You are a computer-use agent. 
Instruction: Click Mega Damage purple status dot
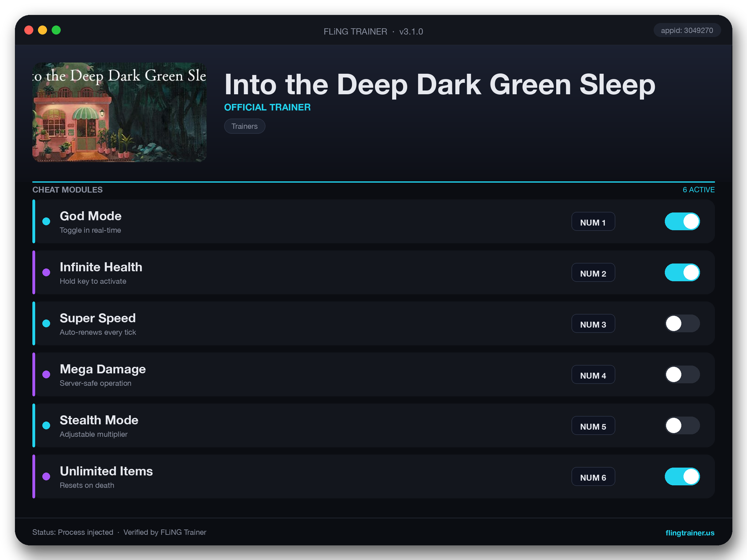[x=46, y=374]
